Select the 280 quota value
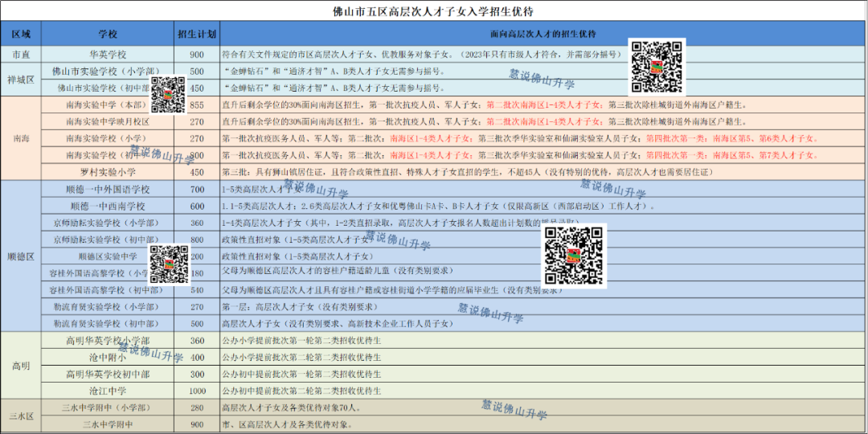 pyautogui.click(x=197, y=408)
